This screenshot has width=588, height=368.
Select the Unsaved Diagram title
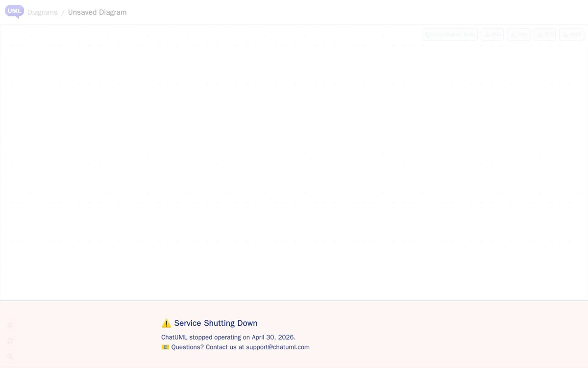click(x=97, y=12)
